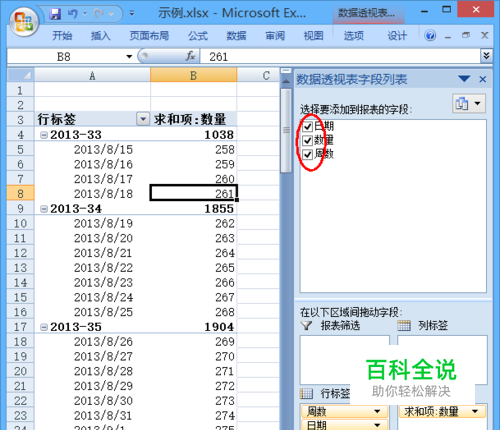The height and width of the screenshot is (430, 500).
Task: Click the Name Box showing B8
Action: tap(65, 57)
